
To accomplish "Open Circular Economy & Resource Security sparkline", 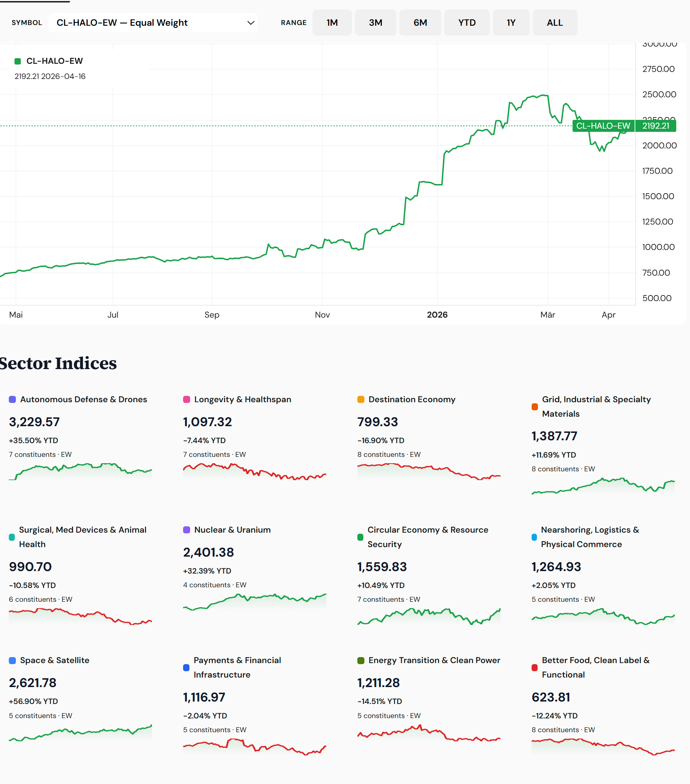I will (x=429, y=616).
